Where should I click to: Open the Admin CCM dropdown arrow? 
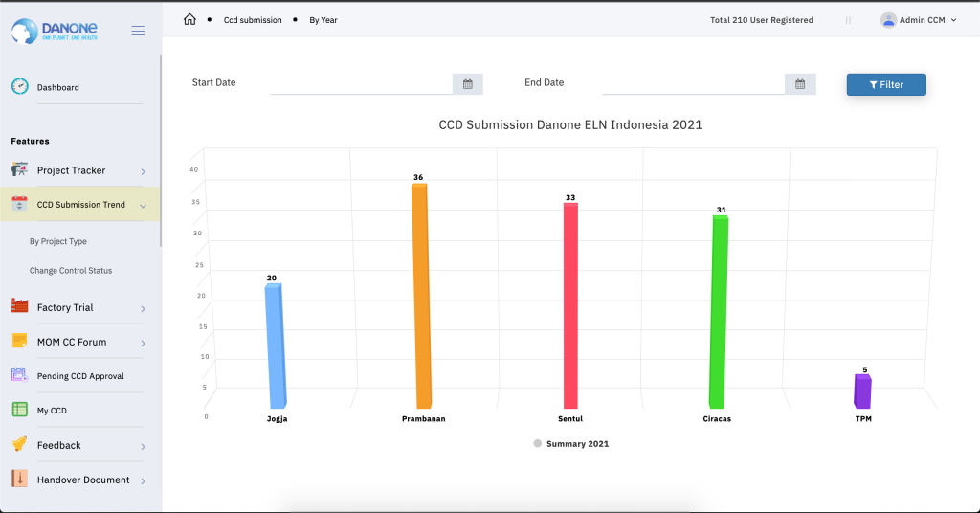pos(954,20)
